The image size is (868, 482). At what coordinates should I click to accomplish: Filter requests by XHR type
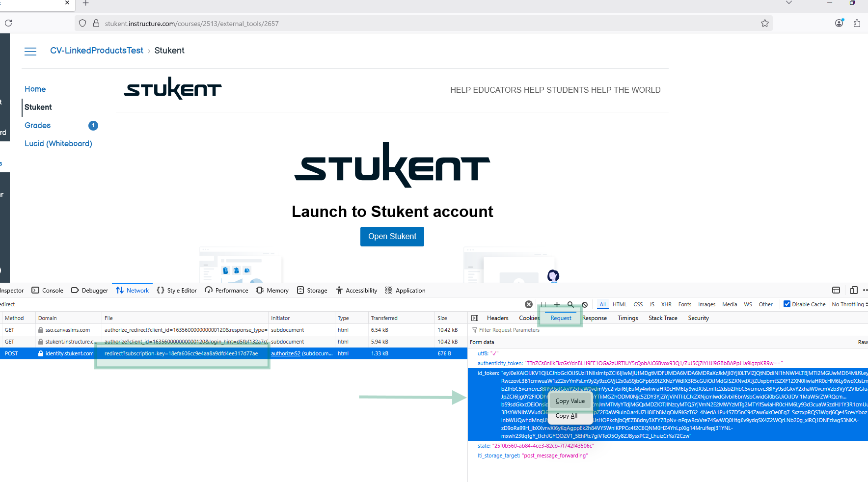666,304
